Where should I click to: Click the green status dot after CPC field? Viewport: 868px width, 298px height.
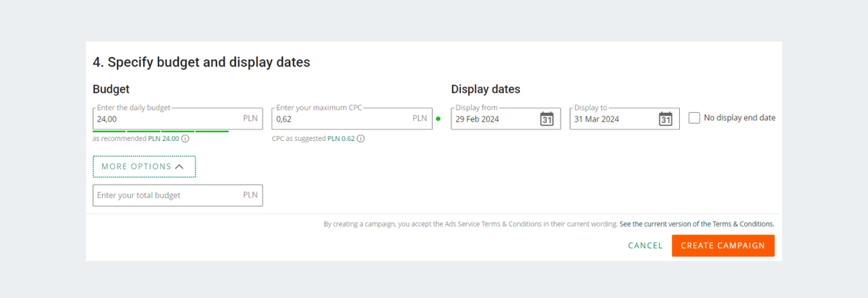[438, 119]
